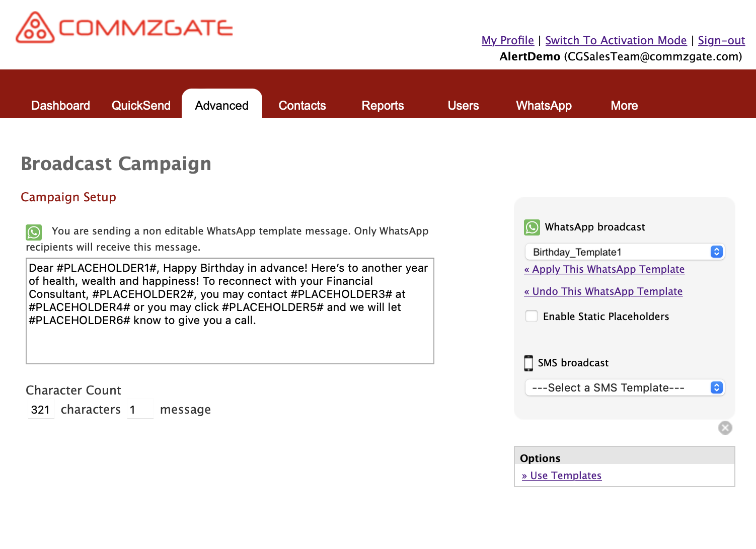Open My Profile link

pyautogui.click(x=507, y=40)
